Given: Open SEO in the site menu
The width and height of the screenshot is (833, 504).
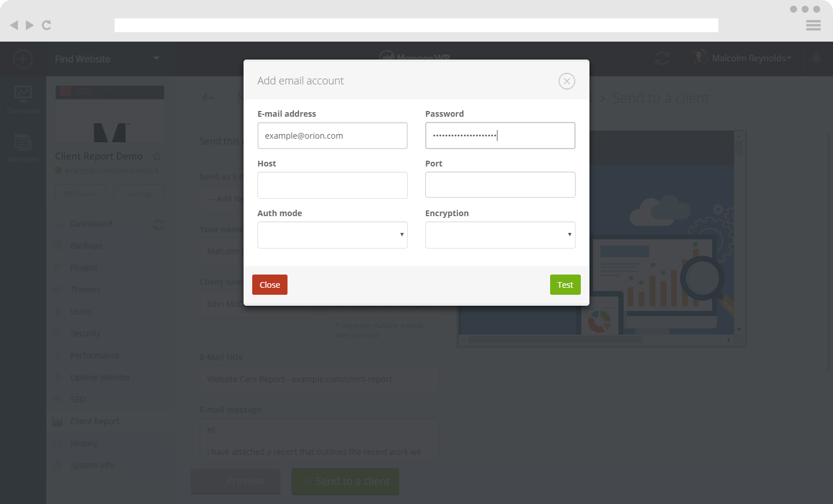Looking at the screenshot, I should (x=78, y=399).
